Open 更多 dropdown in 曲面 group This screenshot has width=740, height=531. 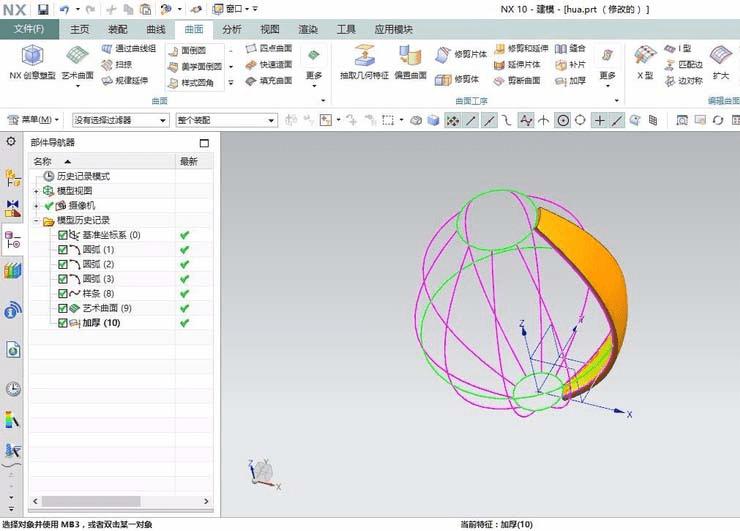click(314, 67)
